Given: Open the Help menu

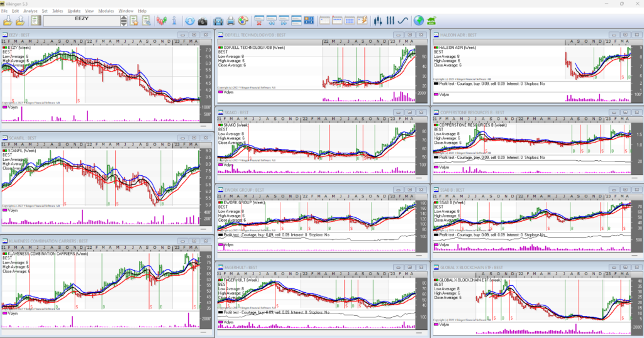Looking at the screenshot, I should (x=142, y=11).
